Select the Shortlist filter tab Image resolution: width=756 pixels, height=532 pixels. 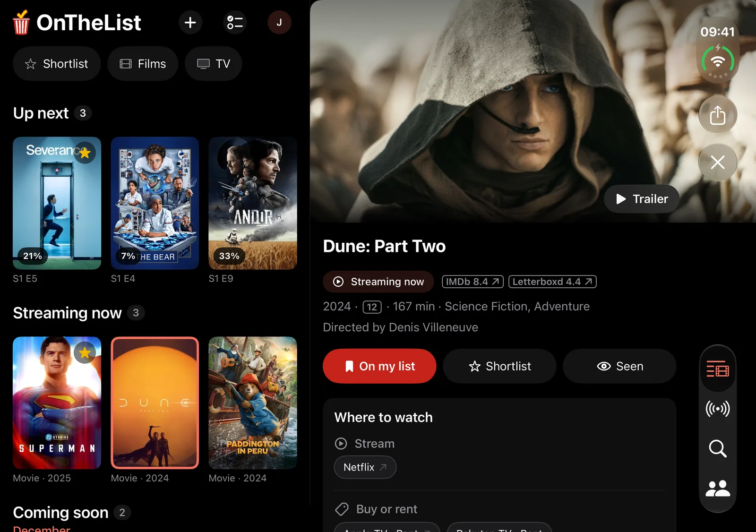pos(57,64)
